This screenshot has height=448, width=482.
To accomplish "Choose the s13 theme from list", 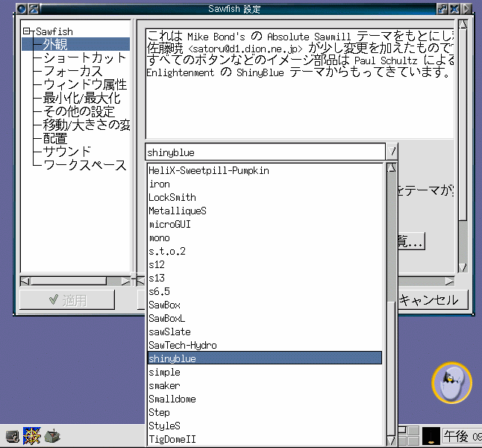I will tap(265, 279).
